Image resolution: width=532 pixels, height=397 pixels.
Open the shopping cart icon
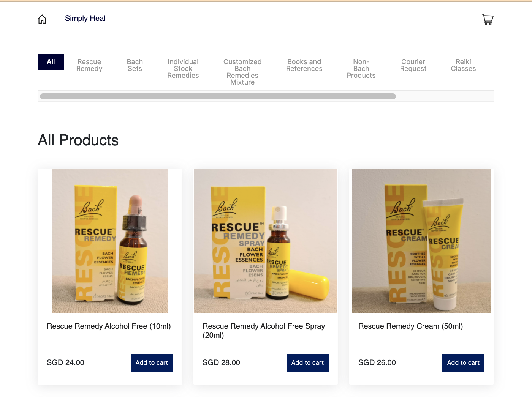pyautogui.click(x=488, y=19)
